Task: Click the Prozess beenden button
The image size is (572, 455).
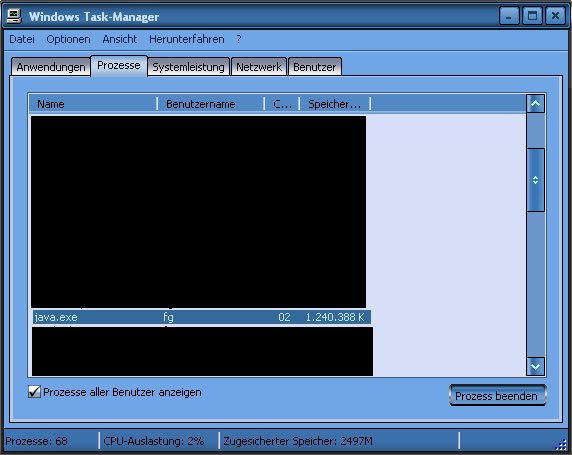Action: point(497,396)
